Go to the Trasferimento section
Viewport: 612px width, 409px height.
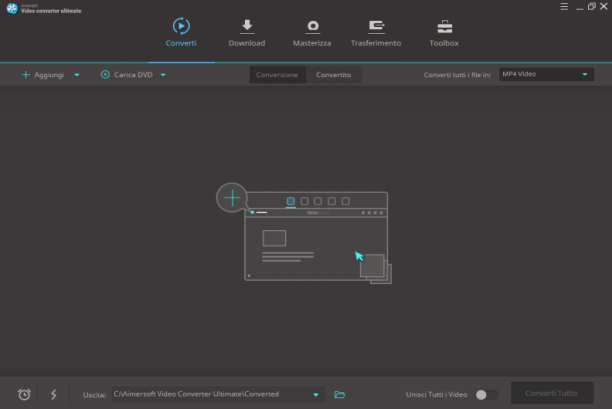click(x=375, y=33)
